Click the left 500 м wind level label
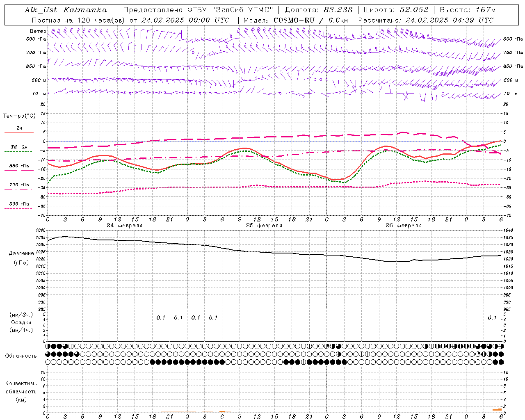The height and width of the screenshot is (420, 525). [x=39, y=80]
